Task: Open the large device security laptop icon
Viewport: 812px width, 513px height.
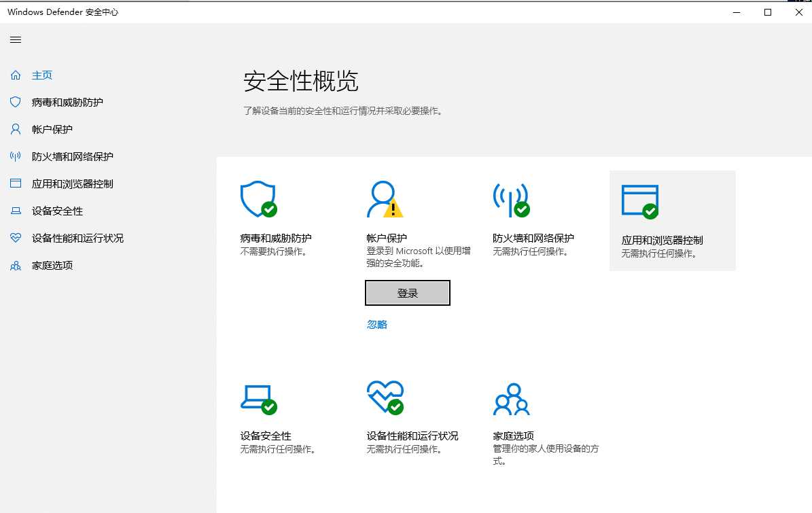Action: 258,399
